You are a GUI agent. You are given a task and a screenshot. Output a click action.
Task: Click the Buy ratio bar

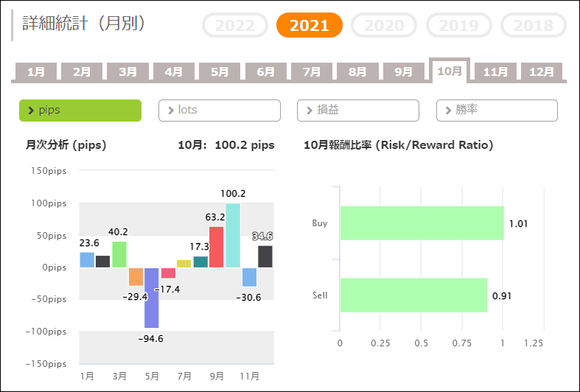tap(422, 223)
